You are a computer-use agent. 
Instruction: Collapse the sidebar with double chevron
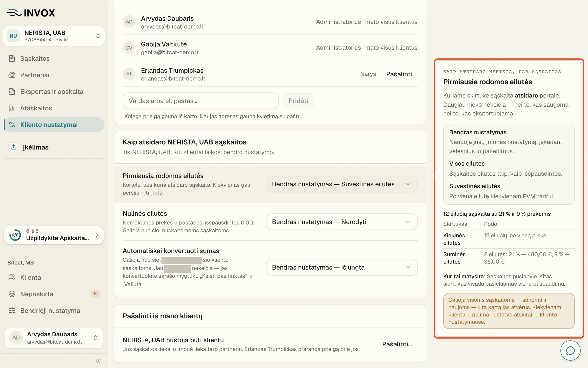point(98,361)
